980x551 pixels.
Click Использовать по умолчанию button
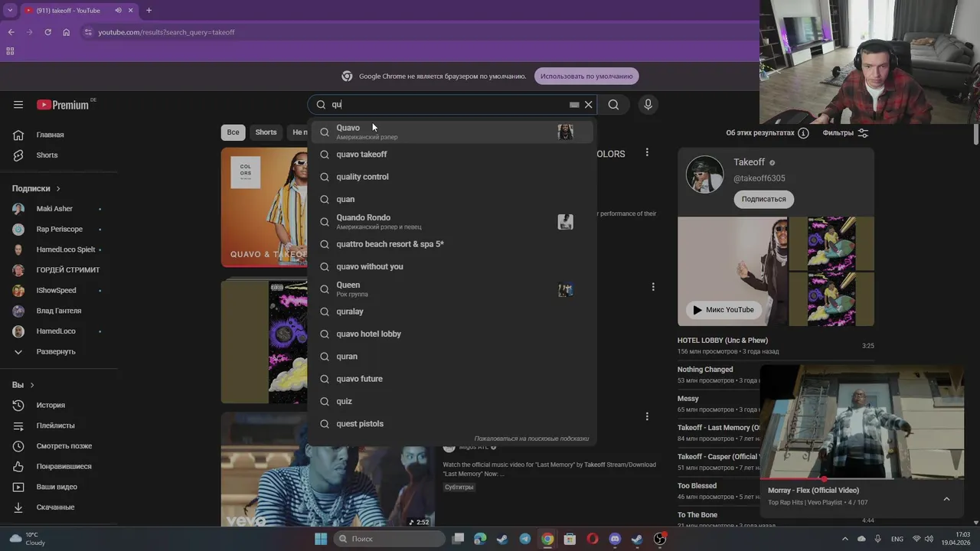(586, 76)
